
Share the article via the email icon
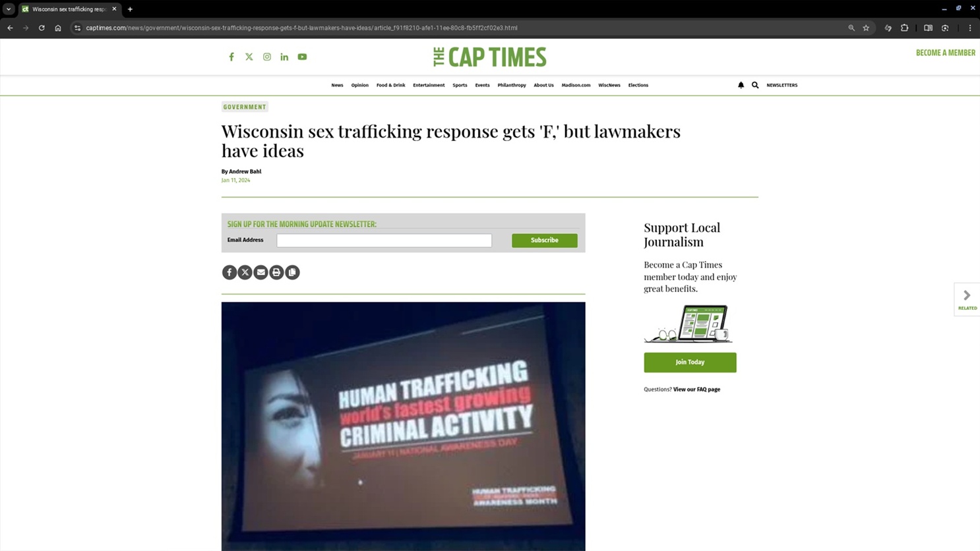click(260, 272)
